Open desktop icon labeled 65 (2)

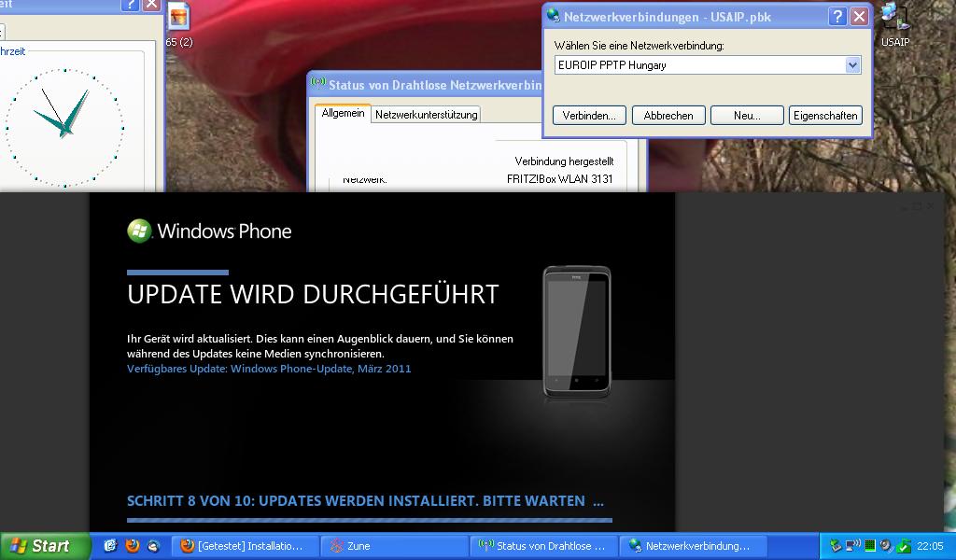coord(178,24)
